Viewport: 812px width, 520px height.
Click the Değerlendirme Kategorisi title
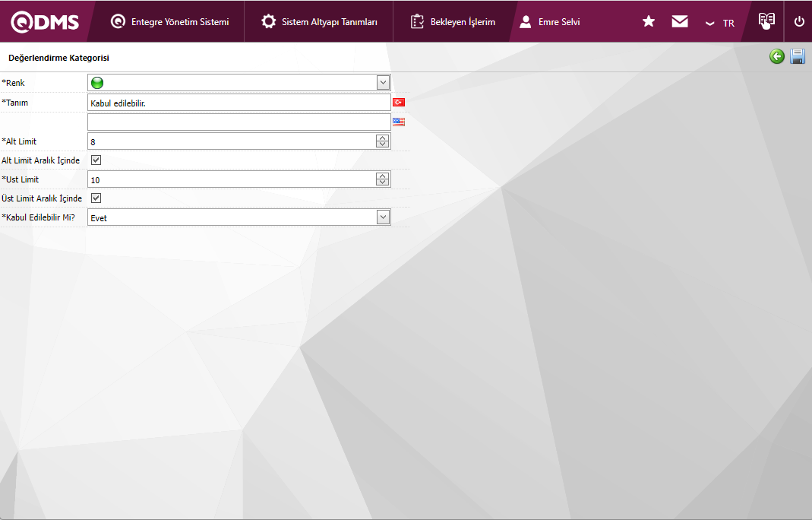click(x=58, y=58)
